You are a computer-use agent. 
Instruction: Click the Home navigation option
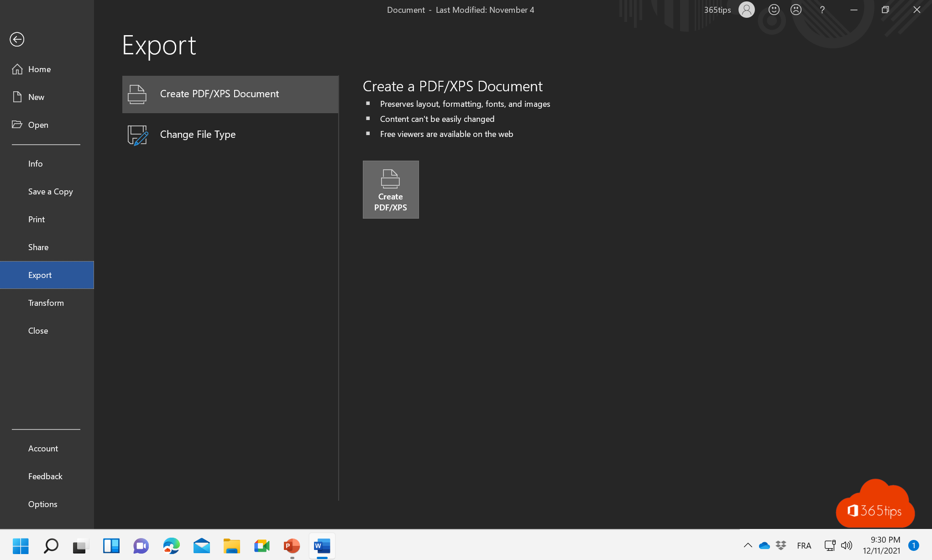39,68
